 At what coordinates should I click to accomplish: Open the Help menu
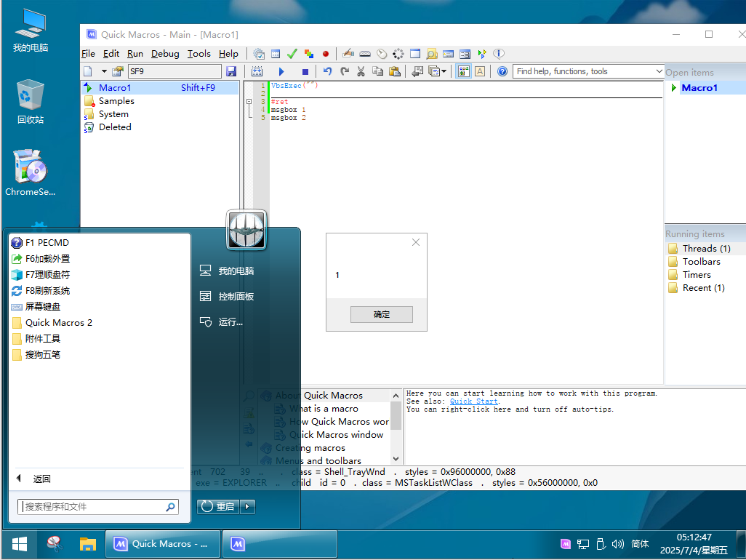click(x=228, y=54)
